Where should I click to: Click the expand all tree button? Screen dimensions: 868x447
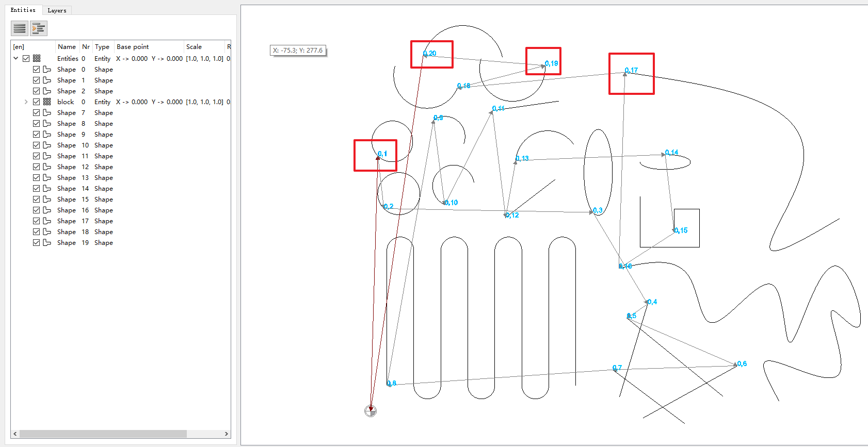point(39,28)
